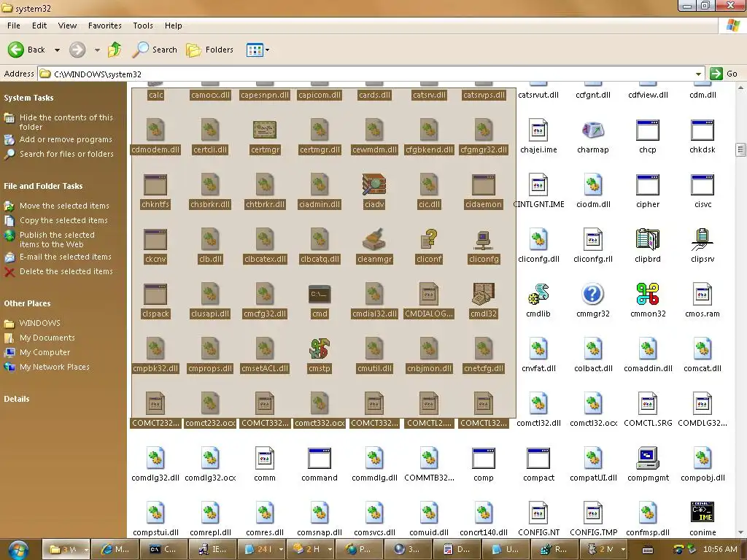This screenshot has width=747, height=560.
Task: Open My Network Places link
Action: click(x=54, y=367)
